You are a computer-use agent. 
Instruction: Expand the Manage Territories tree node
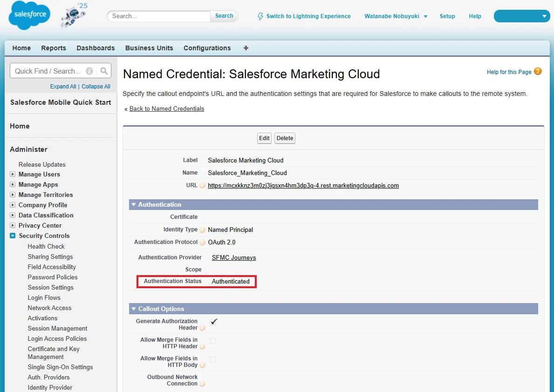tap(13, 195)
